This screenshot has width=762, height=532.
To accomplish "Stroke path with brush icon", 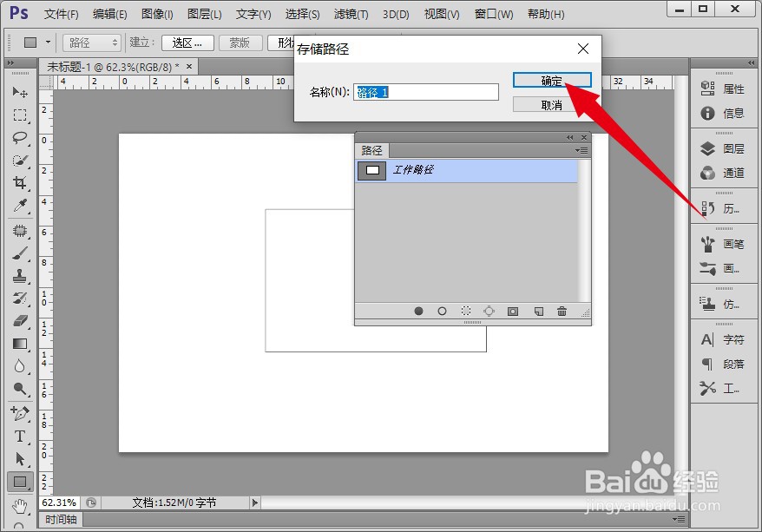I will tap(442, 311).
